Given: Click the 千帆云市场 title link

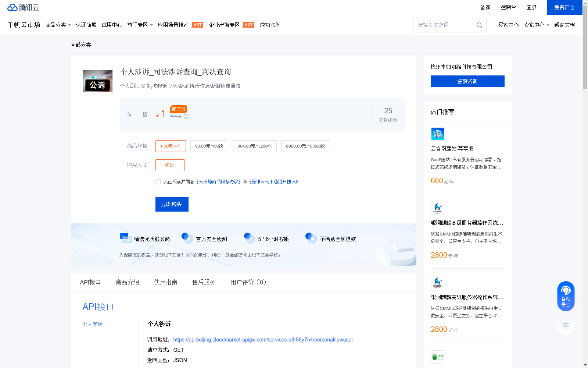Looking at the screenshot, I should click(24, 25).
